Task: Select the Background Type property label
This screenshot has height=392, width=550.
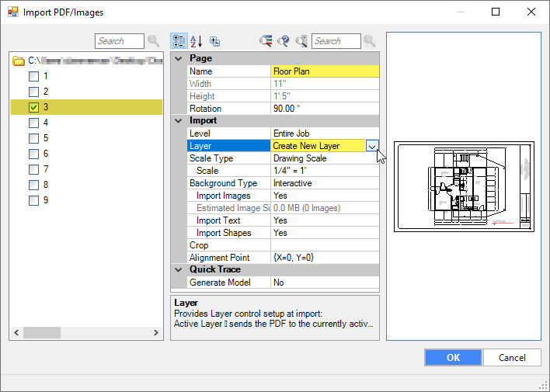Action: [228, 183]
